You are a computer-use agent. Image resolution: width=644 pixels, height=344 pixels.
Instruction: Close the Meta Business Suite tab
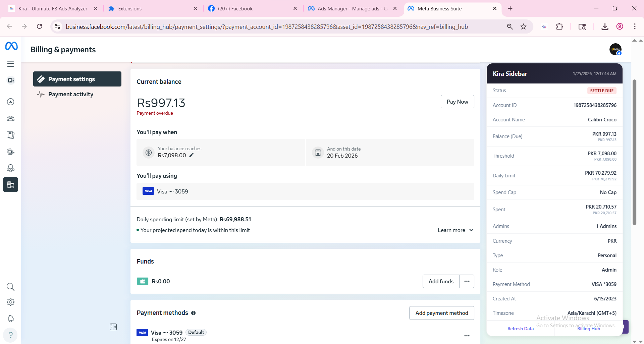point(495,8)
